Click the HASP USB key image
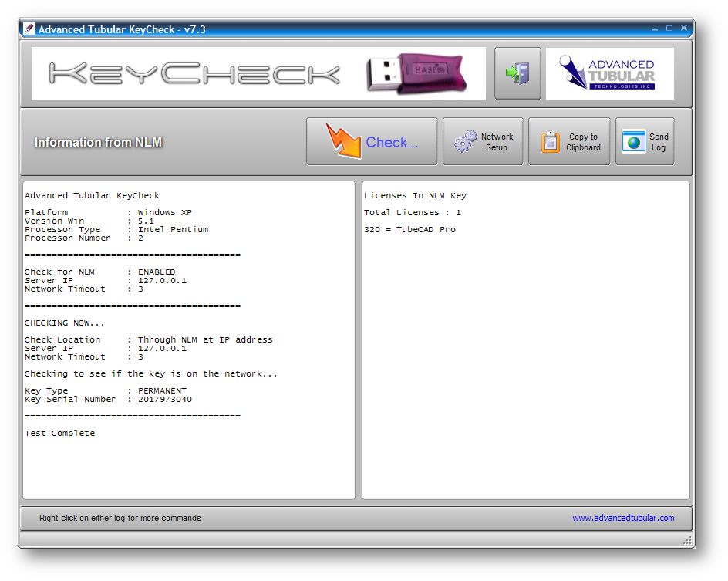This screenshot has height=581, width=728. [x=416, y=73]
